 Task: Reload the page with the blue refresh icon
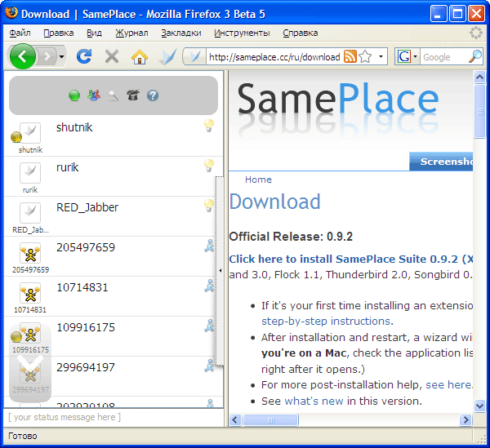click(x=84, y=56)
